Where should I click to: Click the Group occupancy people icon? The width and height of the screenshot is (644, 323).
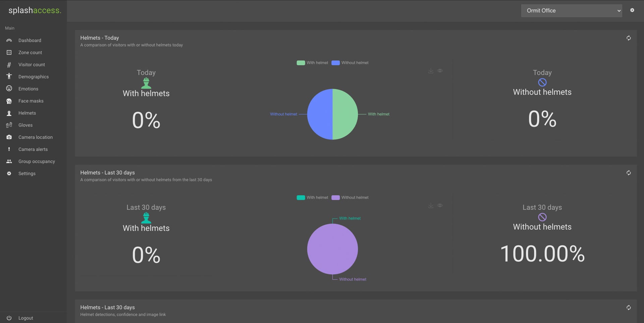[9, 161]
